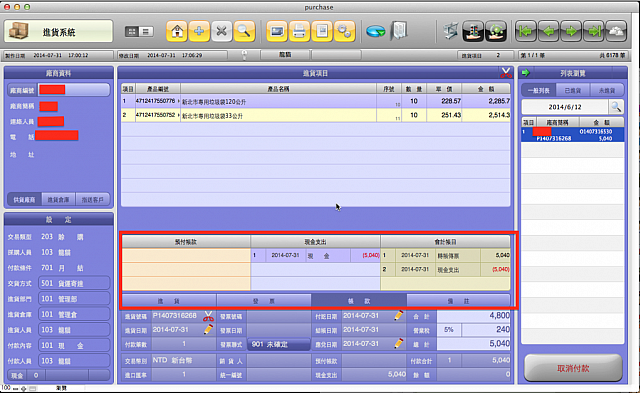640x393 pixels.
Task: Click the 進貨號碼 value P1407316268
Action: [x=175, y=316]
